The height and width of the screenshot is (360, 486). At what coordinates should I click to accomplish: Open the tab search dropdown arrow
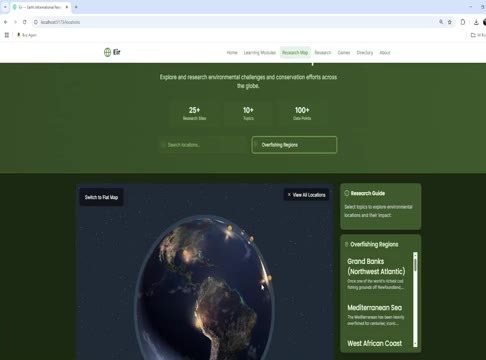(x=5, y=7)
